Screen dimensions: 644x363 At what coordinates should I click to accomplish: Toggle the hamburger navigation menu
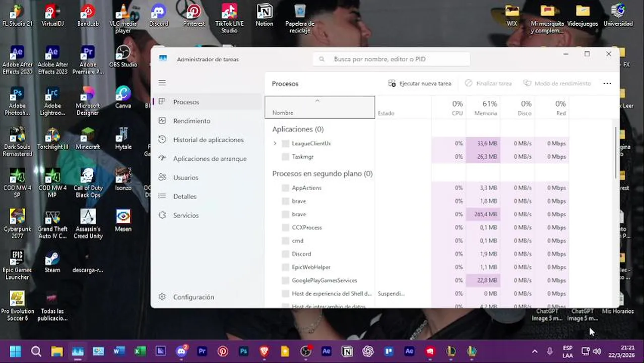[162, 83]
